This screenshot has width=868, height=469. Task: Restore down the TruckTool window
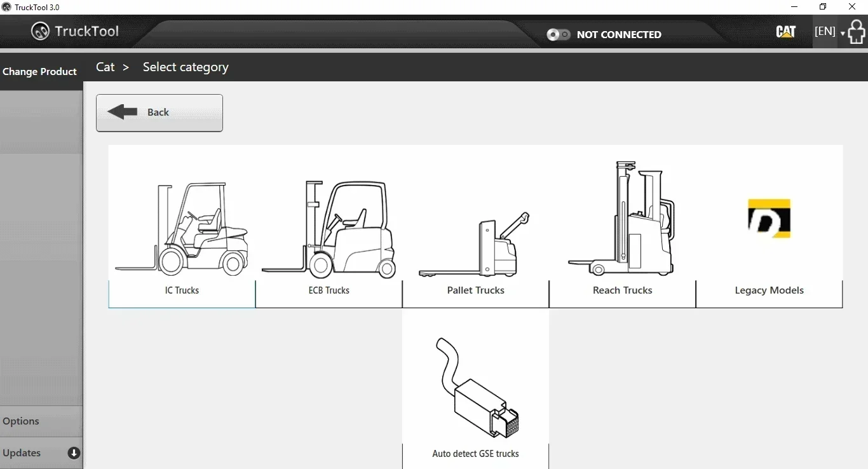823,7
